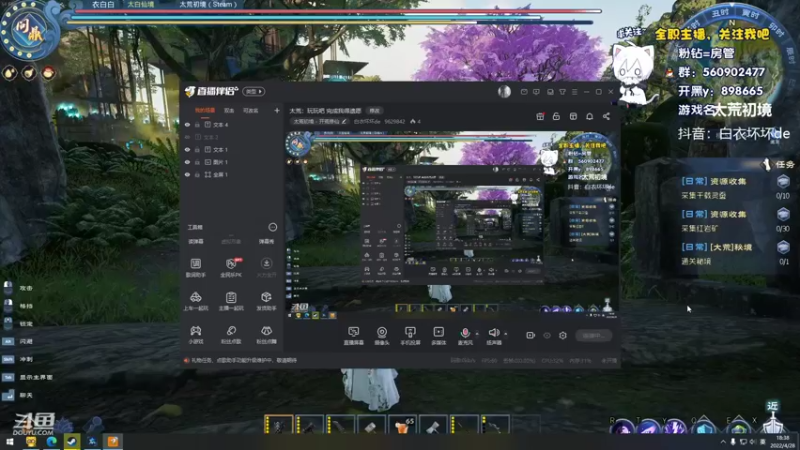Open Microsoft Edge from the taskbar
The height and width of the screenshot is (450, 800).
[x=52, y=441]
